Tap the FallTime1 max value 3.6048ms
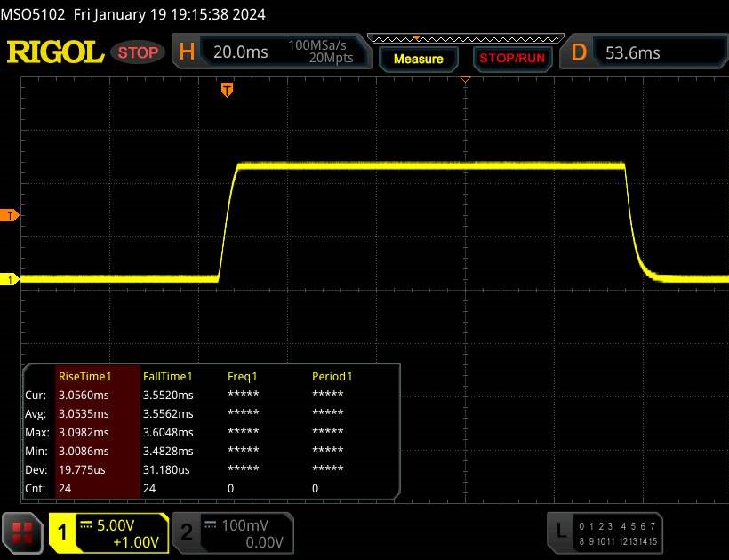 [x=168, y=432]
